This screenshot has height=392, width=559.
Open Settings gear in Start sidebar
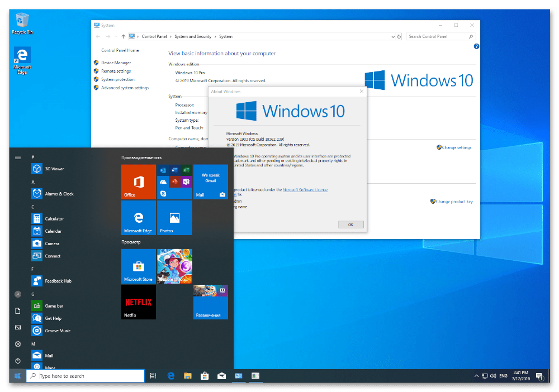tap(18, 344)
